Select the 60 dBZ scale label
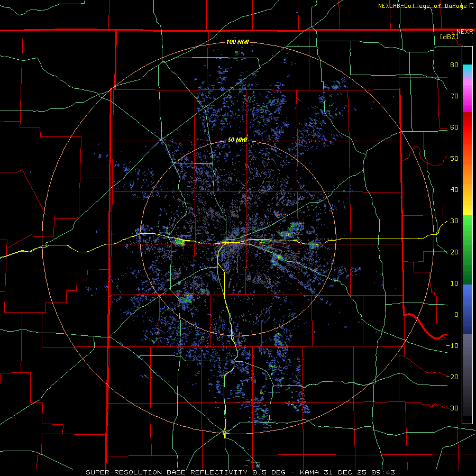Viewport: 476px width, 476px height. (454, 127)
